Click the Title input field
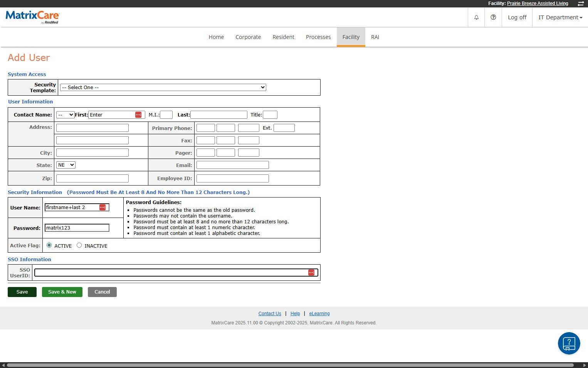Viewport: 588px width, 368px height. pyautogui.click(x=270, y=115)
